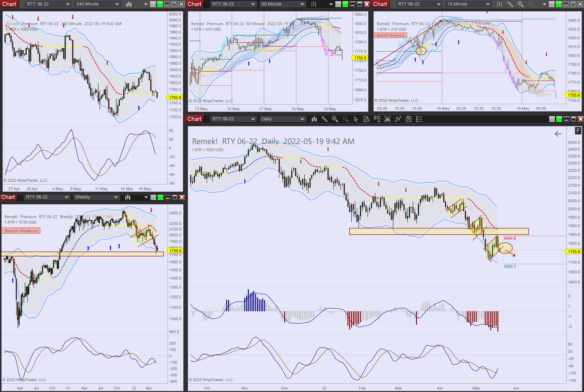Click zoom in magnifier on Daily chart toolbar
Viewport: 584px width, 392px height.
tap(335, 119)
